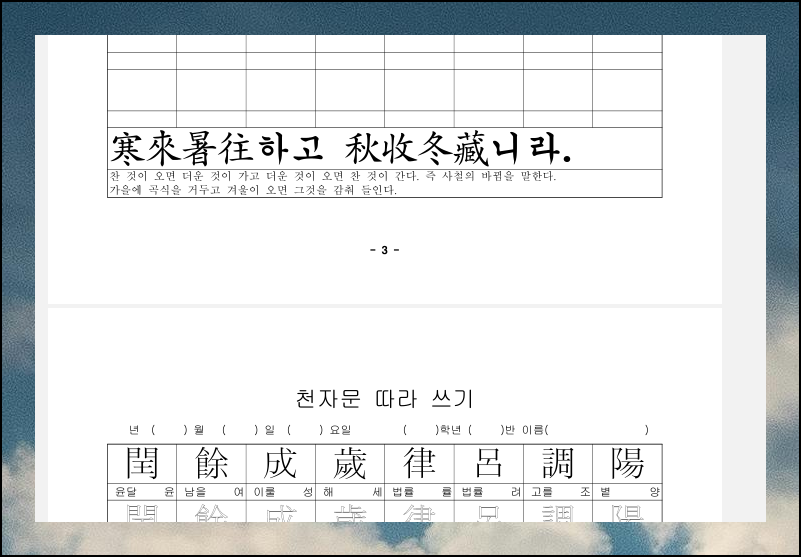Click the '학년' grade label
The image size is (801, 557).
coord(450,430)
